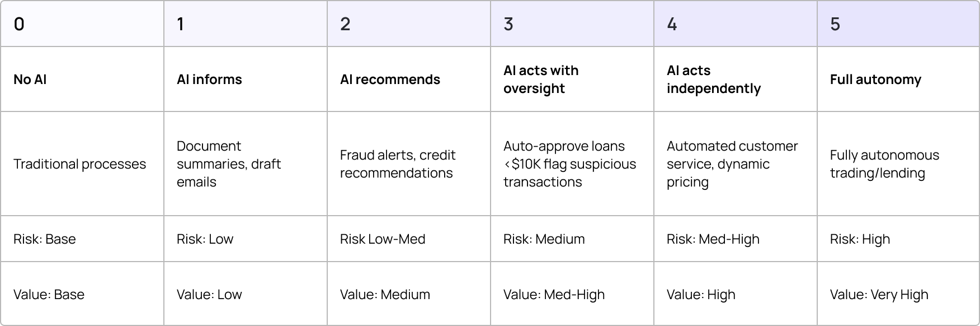Click the "Value: Very High" cell
This screenshot has width=980, height=326.
click(x=879, y=295)
